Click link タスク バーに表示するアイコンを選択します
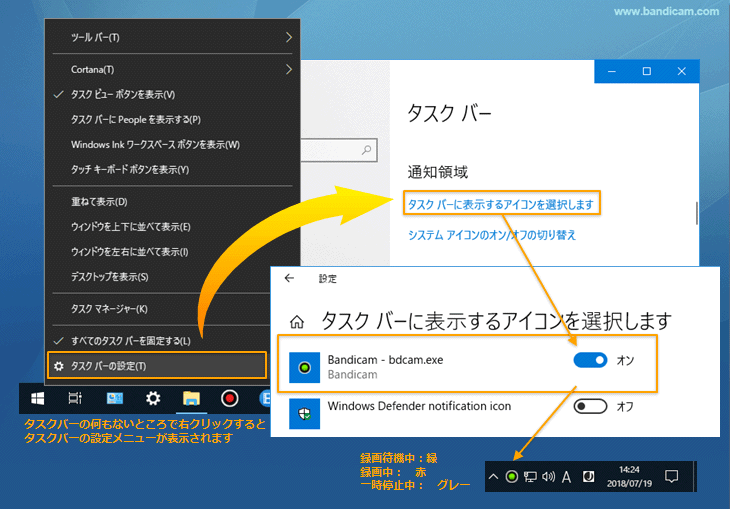This screenshot has width=730, height=509. coord(501,204)
